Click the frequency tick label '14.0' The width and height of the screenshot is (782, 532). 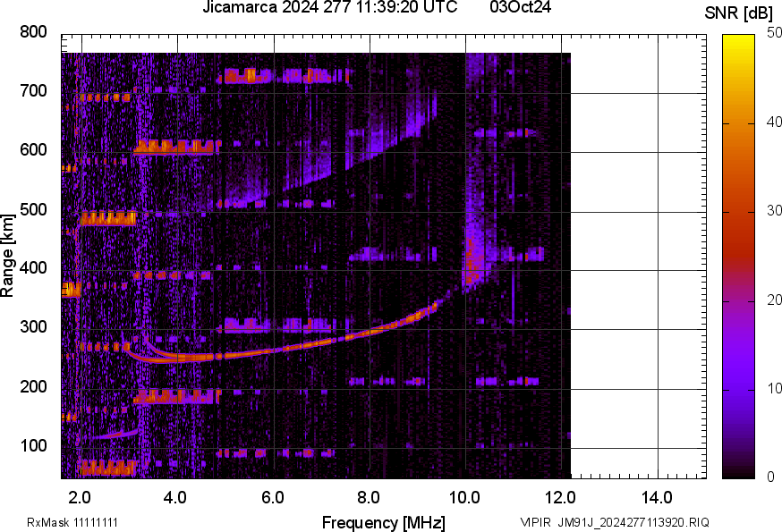[x=657, y=497]
